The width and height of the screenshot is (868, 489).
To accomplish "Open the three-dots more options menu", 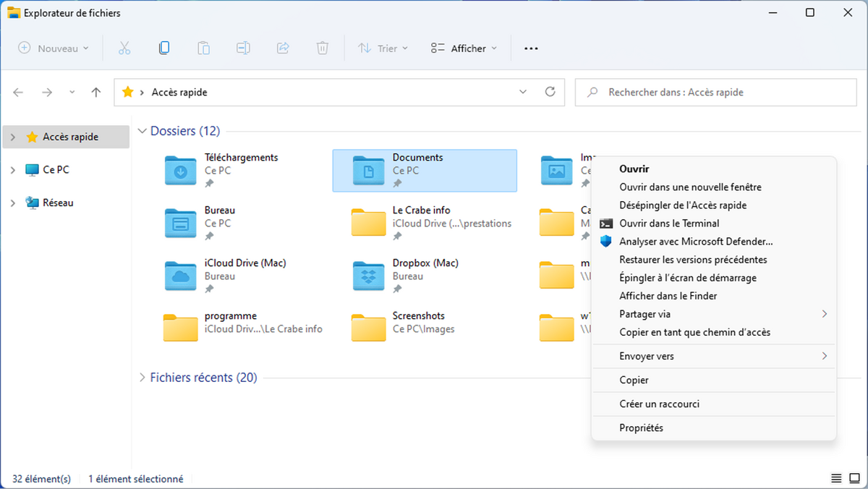I will tap(531, 48).
